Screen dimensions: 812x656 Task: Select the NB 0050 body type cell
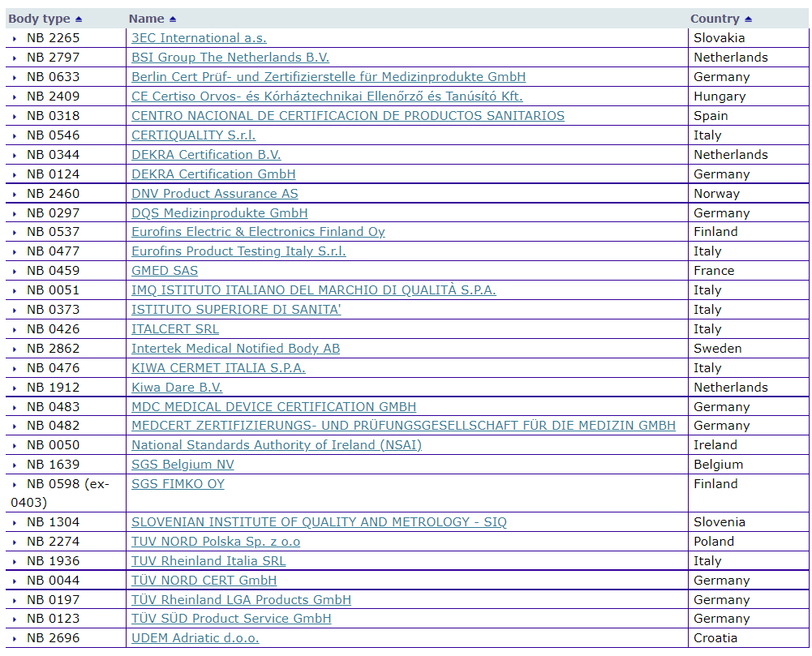pyautogui.click(x=66, y=444)
